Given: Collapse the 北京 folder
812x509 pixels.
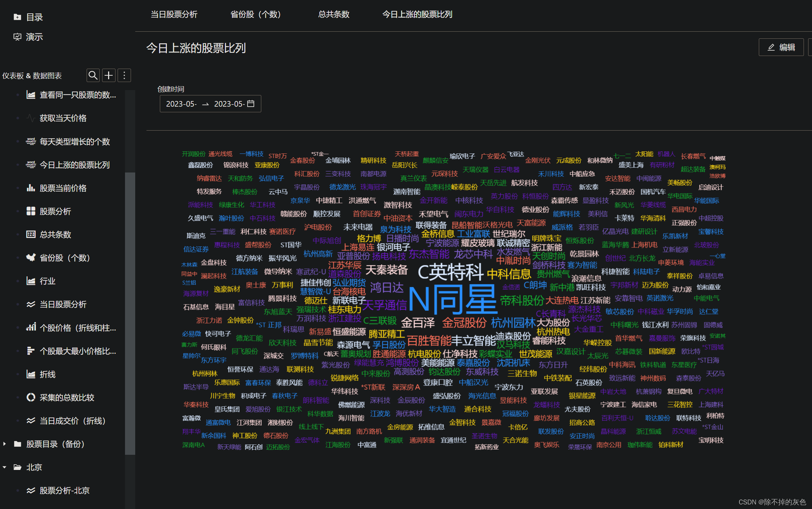Looking at the screenshot, I should (x=5, y=467).
